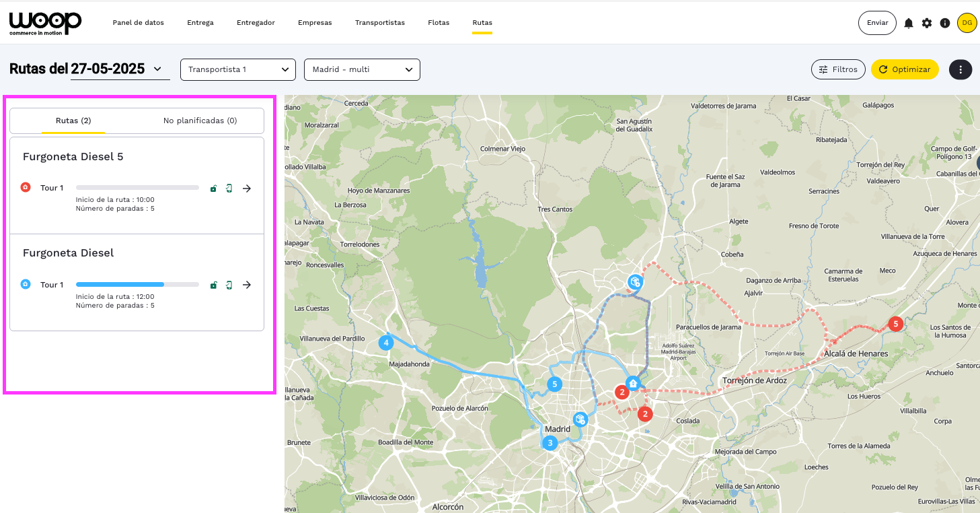Click the Hoyo de Manzanares map label

pos(378,191)
